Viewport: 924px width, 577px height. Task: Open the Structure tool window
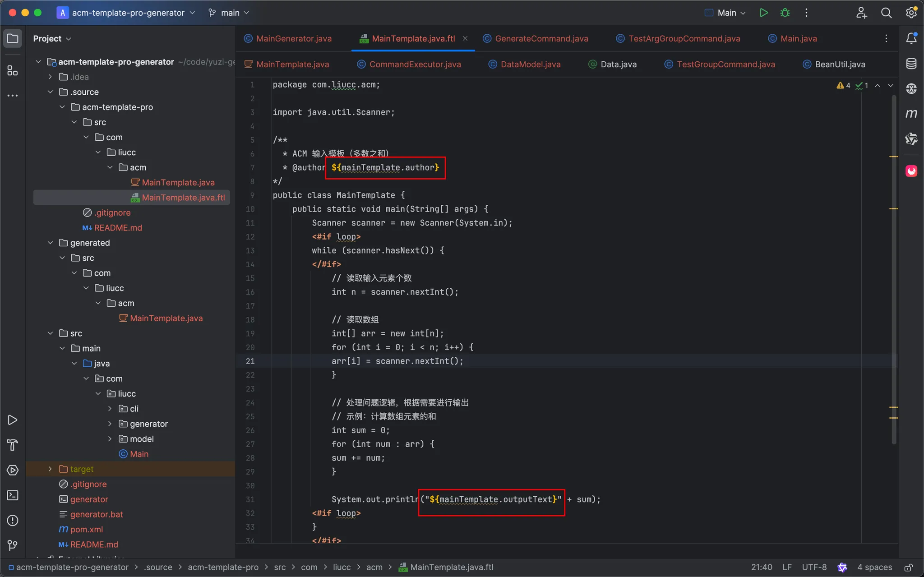13,70
